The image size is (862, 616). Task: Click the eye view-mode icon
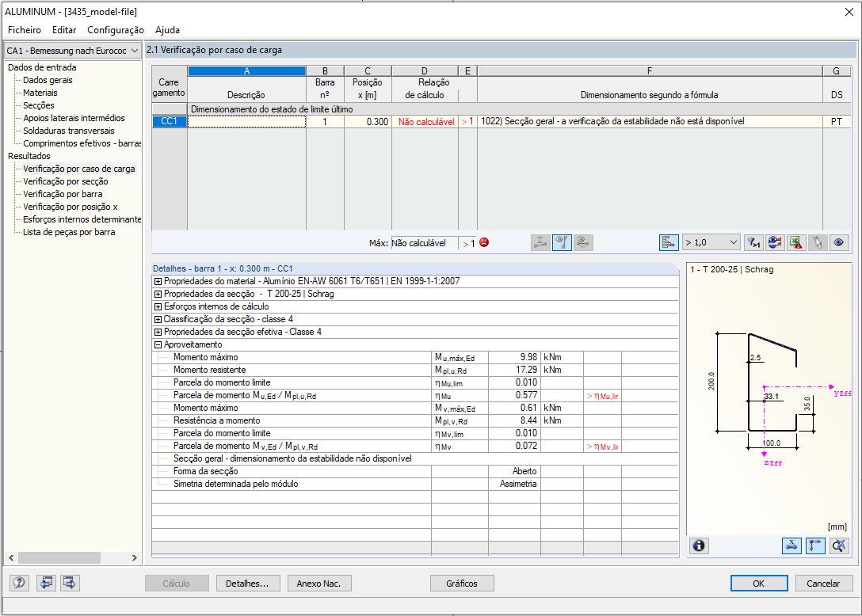coord(839,242)
